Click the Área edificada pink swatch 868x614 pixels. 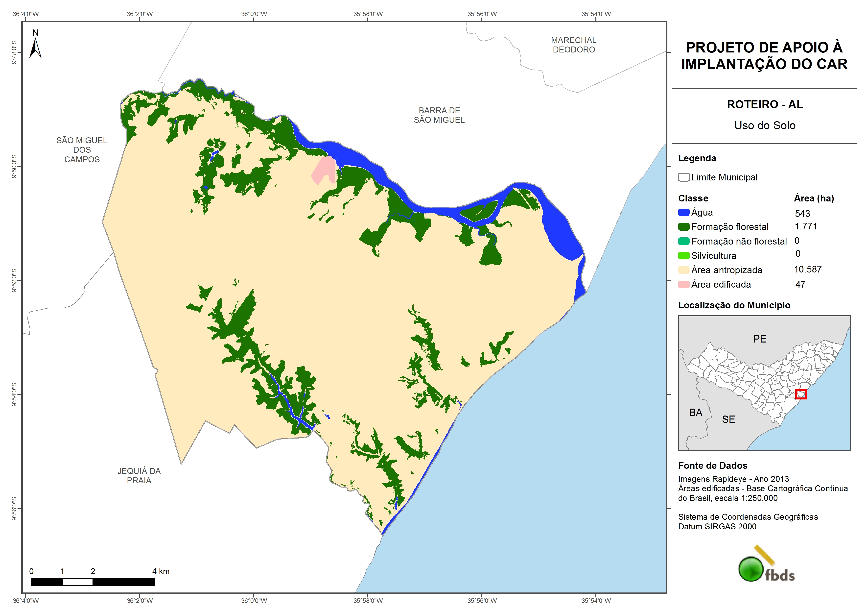683,285
